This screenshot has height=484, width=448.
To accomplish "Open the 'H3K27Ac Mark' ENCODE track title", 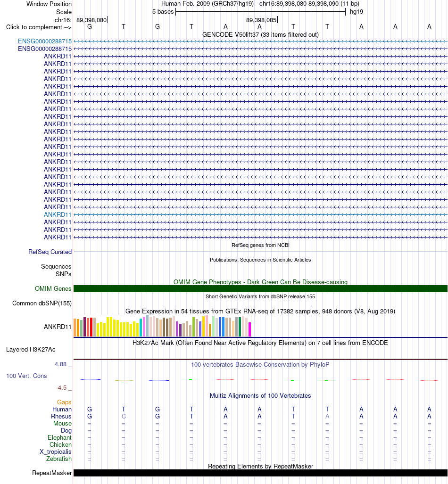I will click(260, 343).
